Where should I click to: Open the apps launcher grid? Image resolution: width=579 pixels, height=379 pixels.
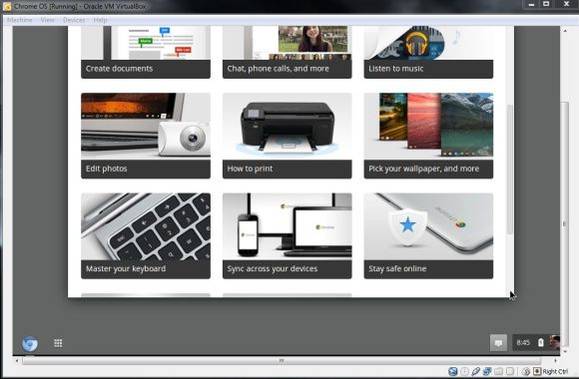click(58, 343)
